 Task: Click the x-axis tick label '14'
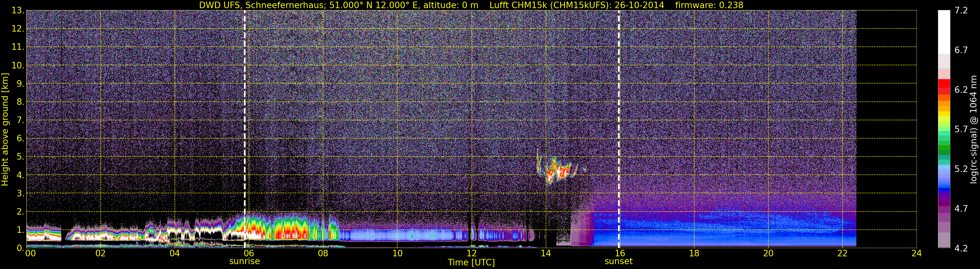(x=545, y=253)
